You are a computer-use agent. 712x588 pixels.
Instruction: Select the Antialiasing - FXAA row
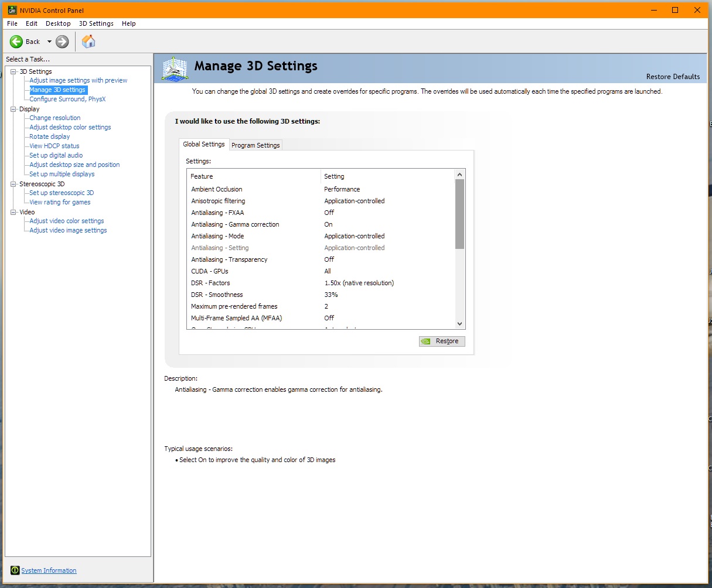(321, 213)
